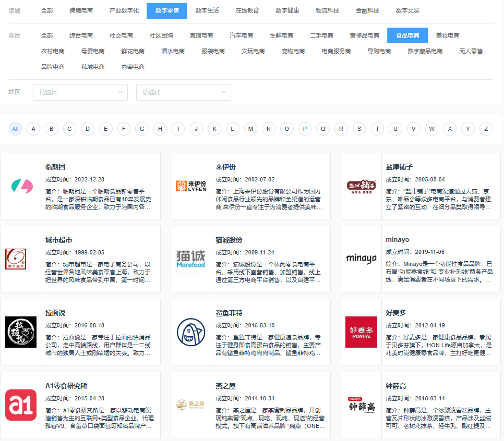The image size is (504, 441).
Task: Open the 盐津铺子 brand logo
Action: coord(361,186)
